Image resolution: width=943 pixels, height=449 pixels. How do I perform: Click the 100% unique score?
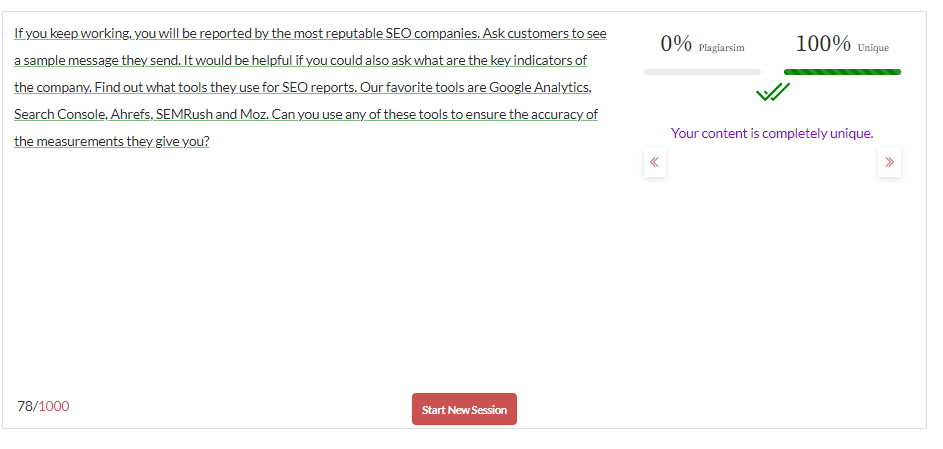point(823,44)
